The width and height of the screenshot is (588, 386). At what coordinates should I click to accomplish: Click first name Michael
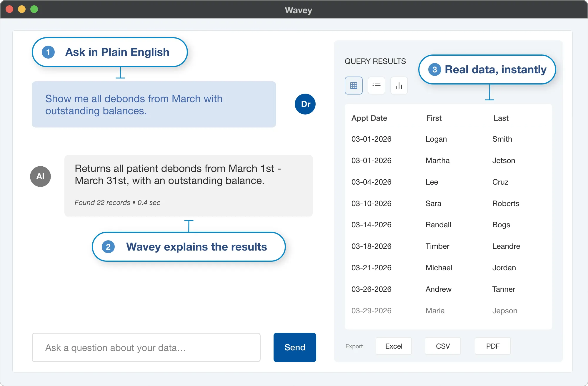[x=439, y=268]
